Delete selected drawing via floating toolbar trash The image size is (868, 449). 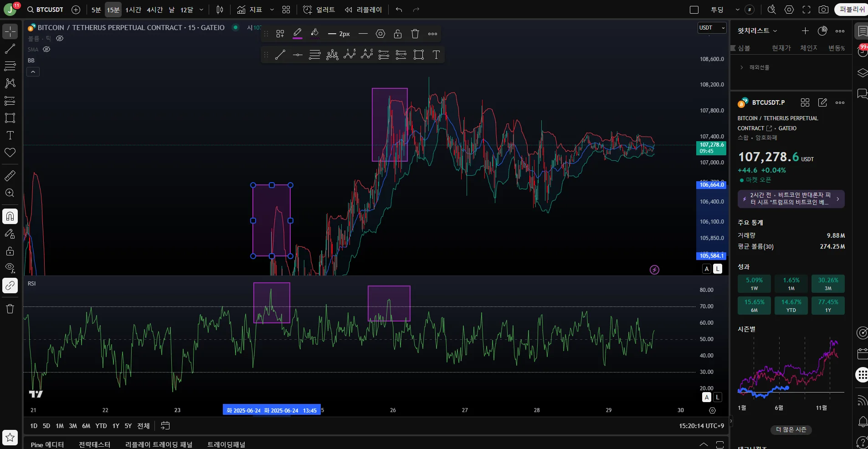(415, 34)
